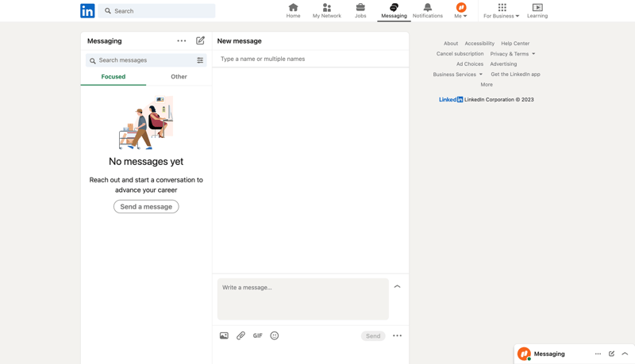Open the Ad Choices link
This screenshot has height=364, width=635.
point(470,64)
